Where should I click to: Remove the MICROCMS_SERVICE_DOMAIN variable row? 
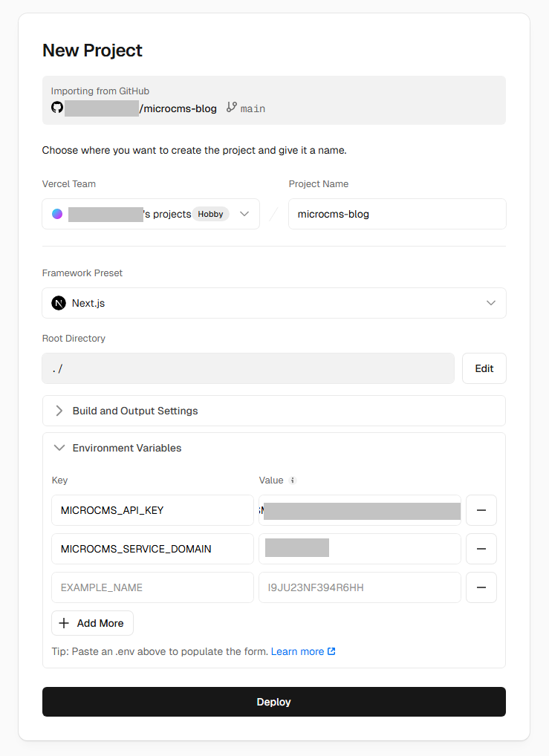(481, 549)
